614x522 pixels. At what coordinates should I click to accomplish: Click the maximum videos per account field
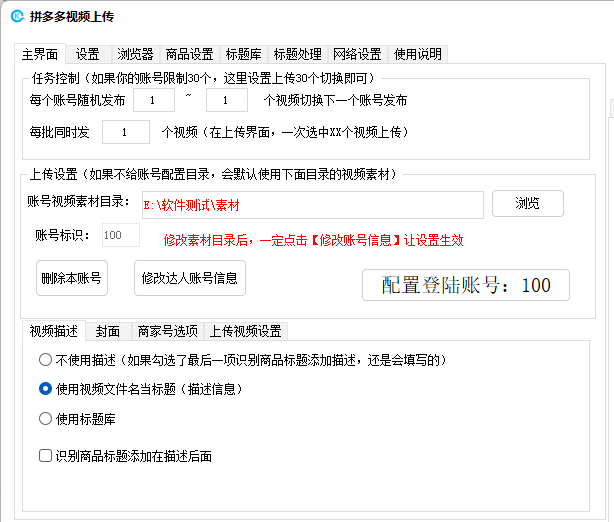227,100
